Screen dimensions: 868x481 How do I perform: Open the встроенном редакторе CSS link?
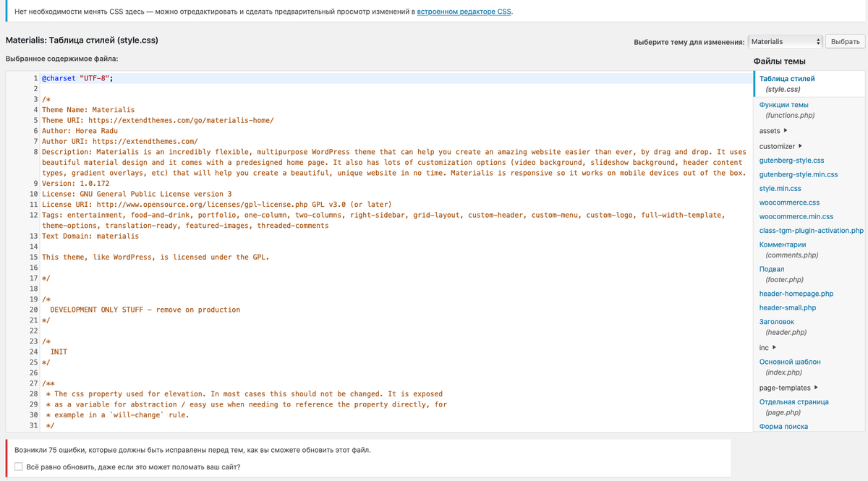[x=464, y=12]
